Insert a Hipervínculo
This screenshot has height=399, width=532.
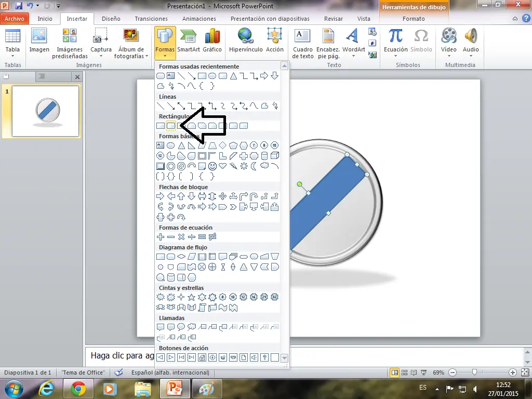click(x=246, y=41)
